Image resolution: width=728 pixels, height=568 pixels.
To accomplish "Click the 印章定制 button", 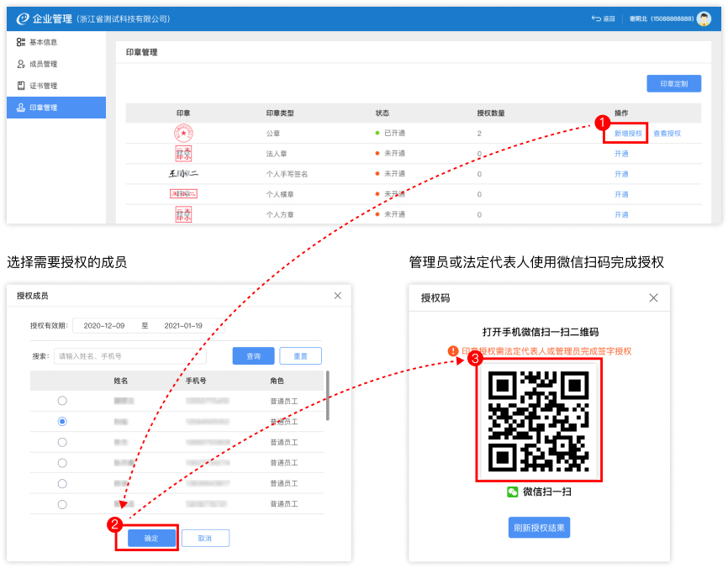I will (x=673, y=84).
